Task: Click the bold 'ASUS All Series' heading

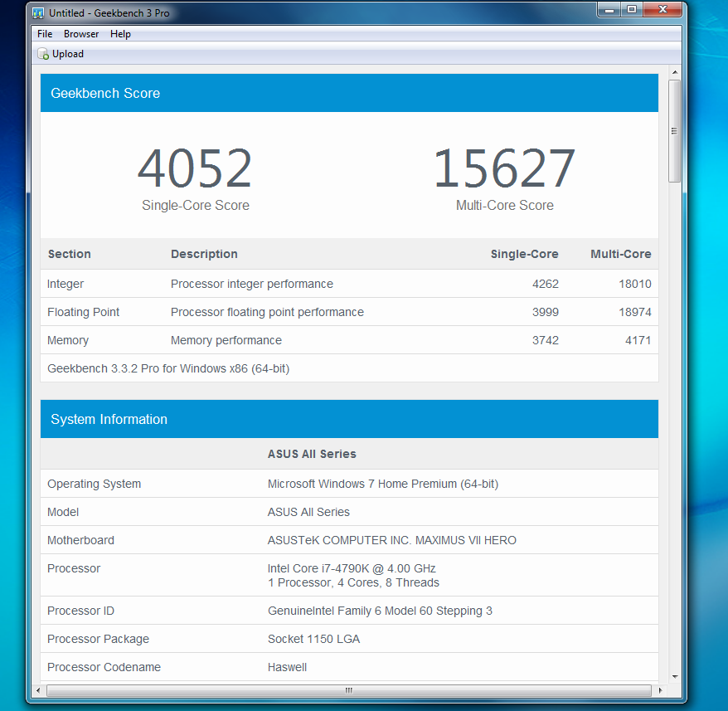Action: [312, 454]
